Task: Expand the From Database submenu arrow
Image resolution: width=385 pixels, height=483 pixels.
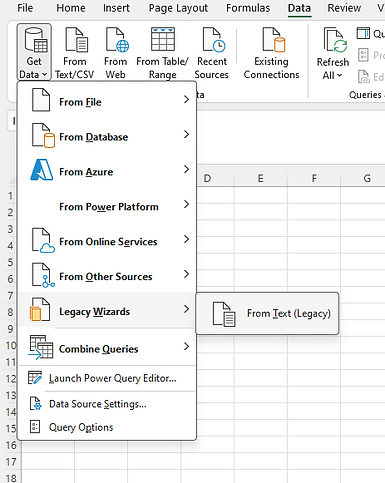Action: point(186,134)
